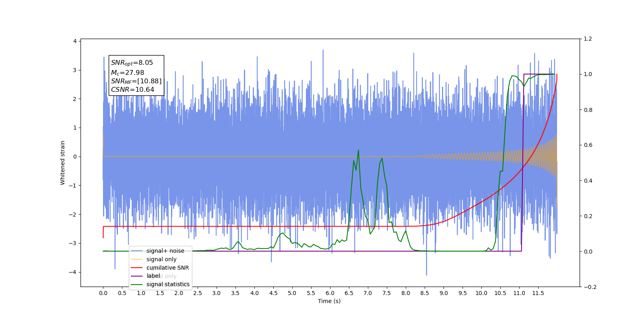Click the x-axis tick label 5.0
Viewport: 644px width, 322px height.
coord(292,293)
